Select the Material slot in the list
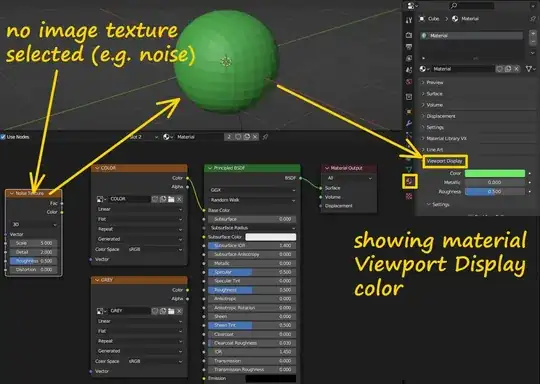Screen dimensions: 540x384 [x=471, y=35]
